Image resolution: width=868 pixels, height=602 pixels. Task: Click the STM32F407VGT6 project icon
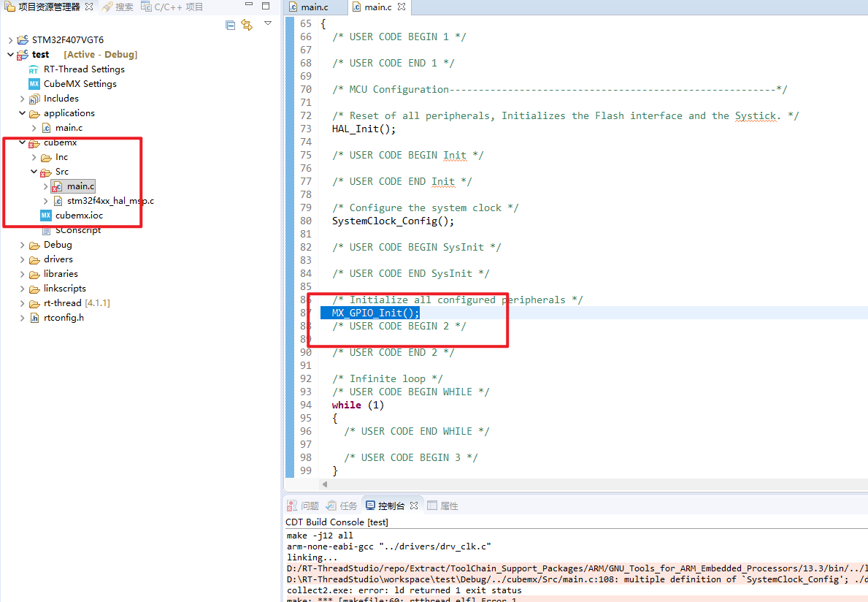(23, 40)
